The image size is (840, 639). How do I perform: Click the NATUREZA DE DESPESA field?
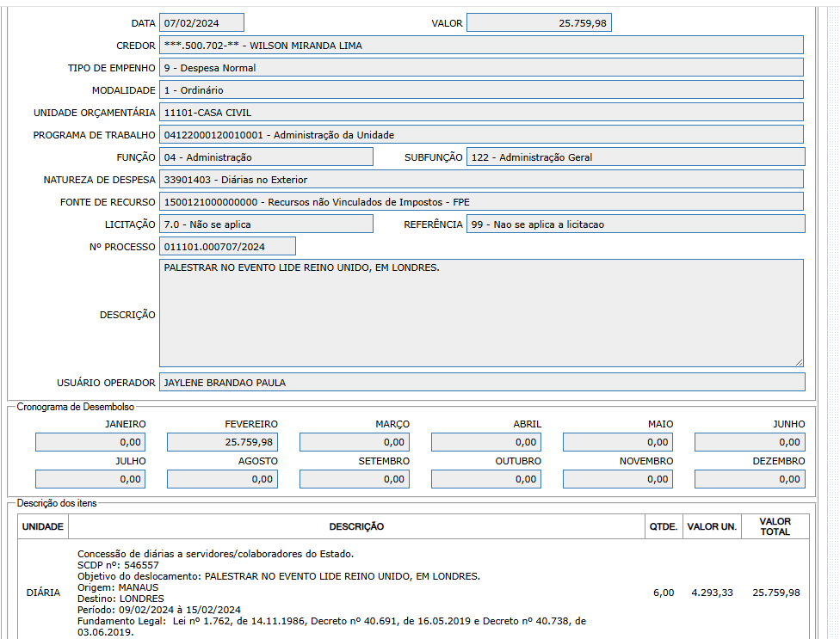(481, 180)
